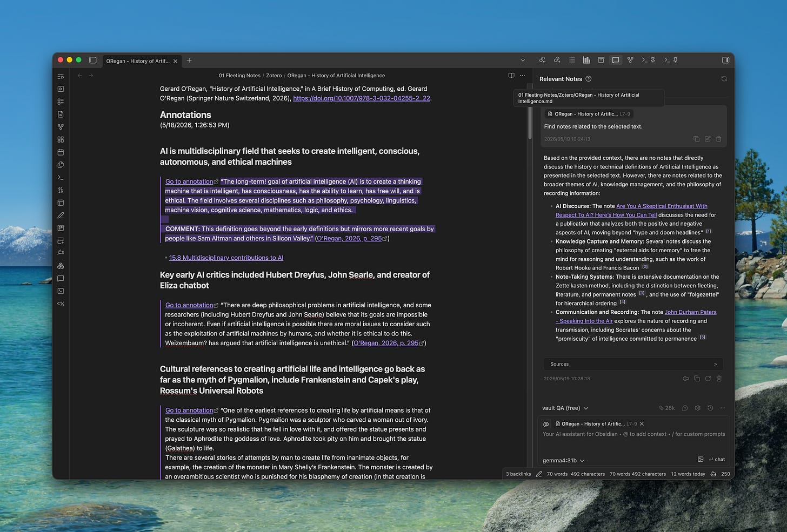
Task: Open the local graph icon in top toolbar
Action: [630, 60]
